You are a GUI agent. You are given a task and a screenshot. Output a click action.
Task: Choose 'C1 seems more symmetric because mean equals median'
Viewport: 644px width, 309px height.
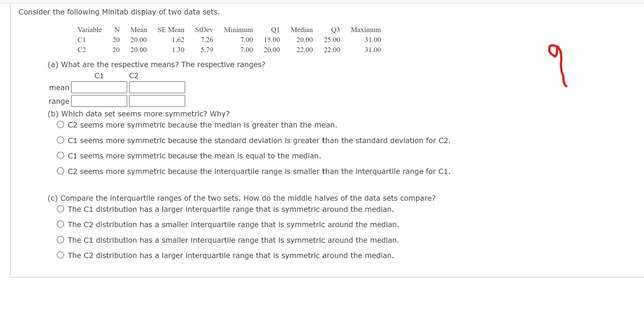60,155
